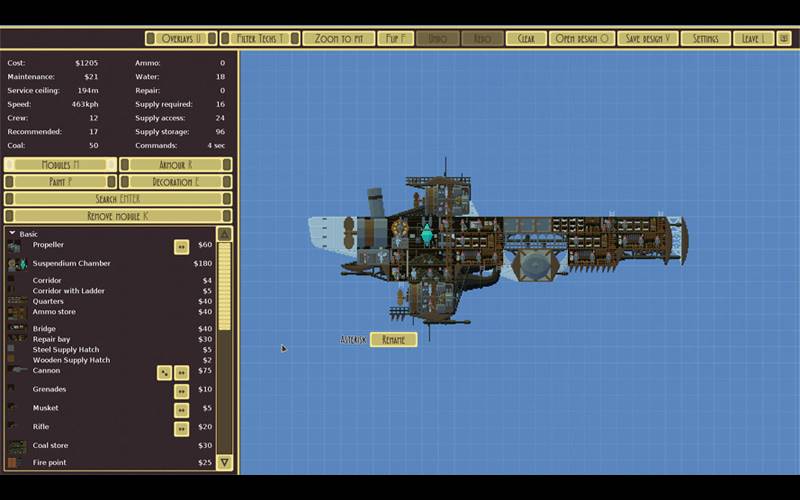Click the flip button beside Rifle
The width and height of the screenshot is (800, 500).
pos(181,428)
